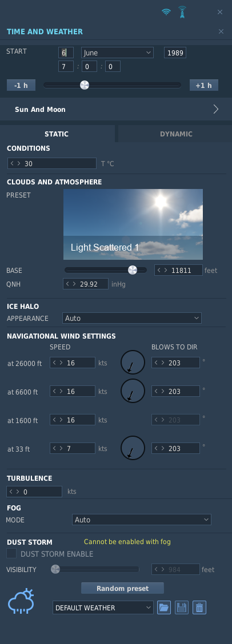The width and height of the screenshot is (232, 644).
Task: Switch to the STATIC tab
Action: pyautogui.click(x=57, y=134)
